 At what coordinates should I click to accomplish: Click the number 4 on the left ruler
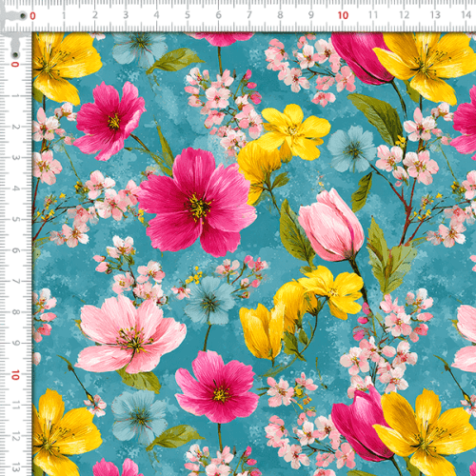[x=15, y=188]
